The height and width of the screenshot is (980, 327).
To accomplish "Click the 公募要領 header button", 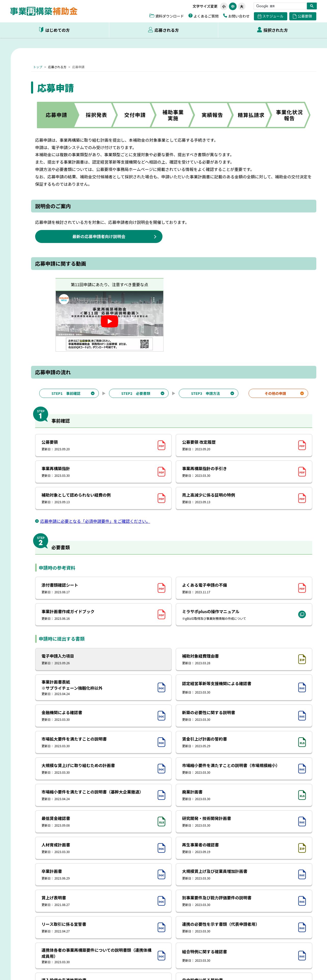I will pyautogui.click(x=303, y=16).
